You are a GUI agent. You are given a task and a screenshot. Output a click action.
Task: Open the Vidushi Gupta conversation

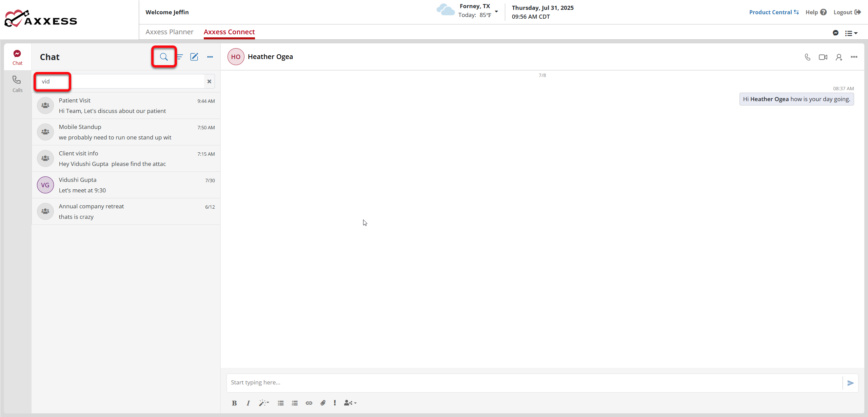coord(126,185)
